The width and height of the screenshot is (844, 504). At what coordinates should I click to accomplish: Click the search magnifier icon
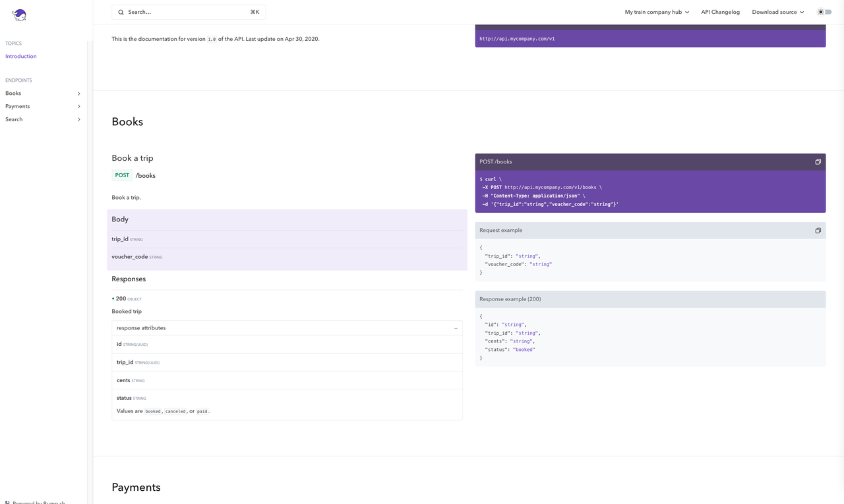coord(121,13)
